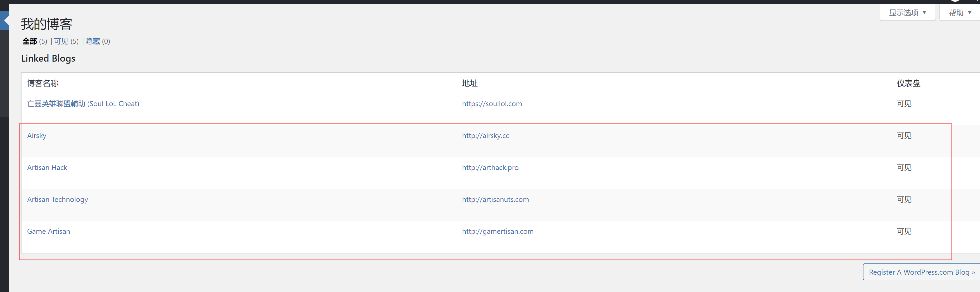
Task: Click Register A WordPress.com Blog button
Action: [x=921, y=272]
